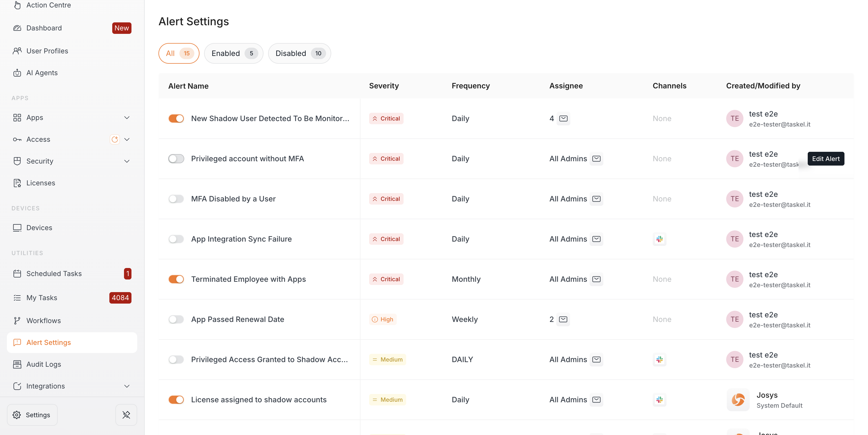This screenshot has height=435, width=868.
Task: Click the High severity badge
Action: pyautogui.click(x=382, y=319)
